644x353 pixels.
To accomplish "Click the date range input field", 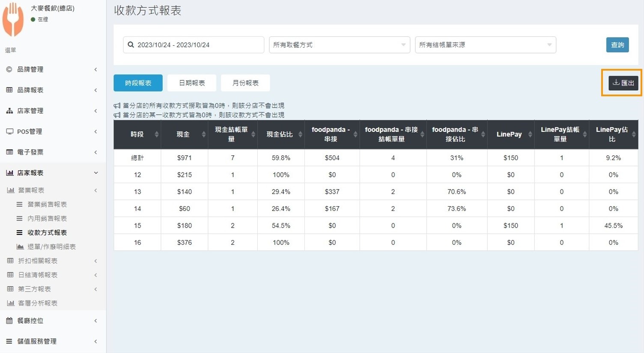I will pos(197,45).
